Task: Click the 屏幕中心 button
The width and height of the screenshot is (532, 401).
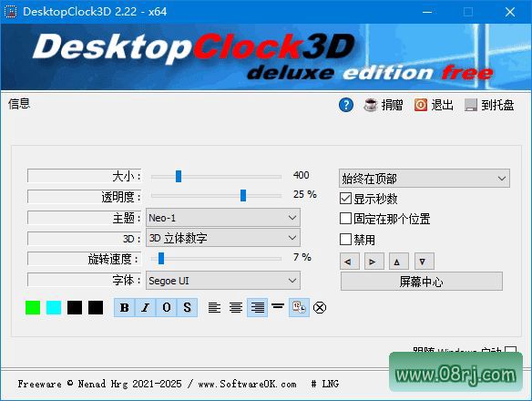Action: pyautogui.click(x=422, y=282)
